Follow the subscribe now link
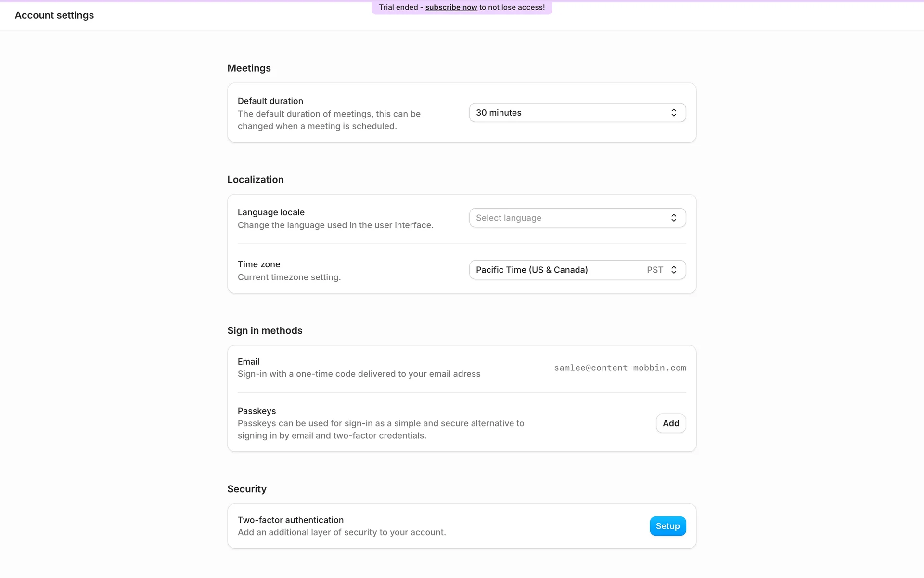Image resolution: width=924 pixels, height=578 pixels. tap(451, 8)
